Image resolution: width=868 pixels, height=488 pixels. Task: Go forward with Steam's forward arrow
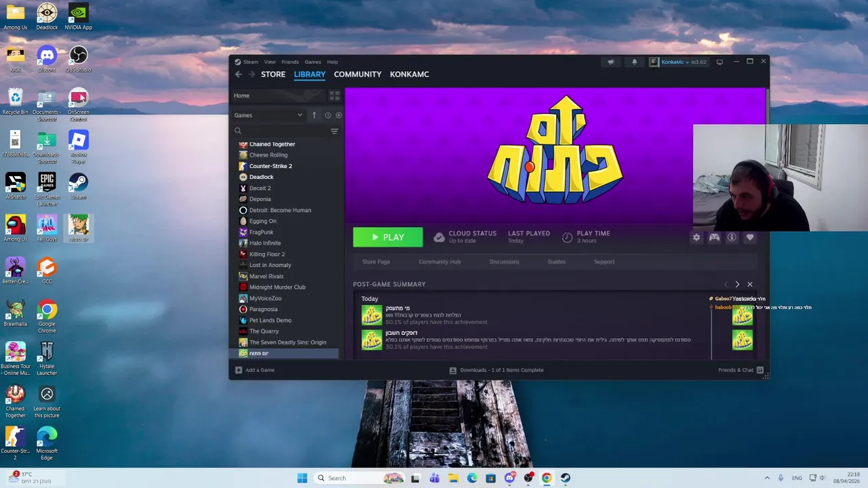[252, 75]
